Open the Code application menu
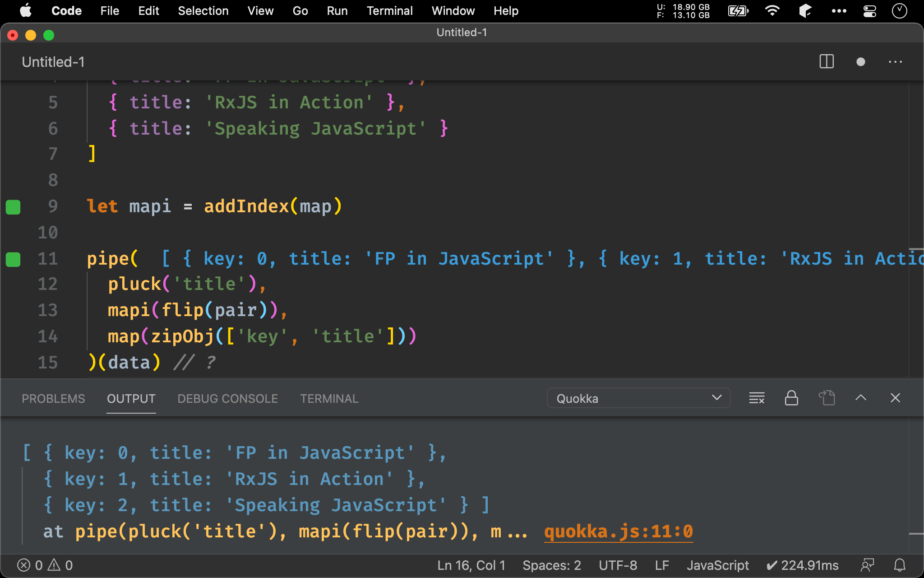 point(66,11)
